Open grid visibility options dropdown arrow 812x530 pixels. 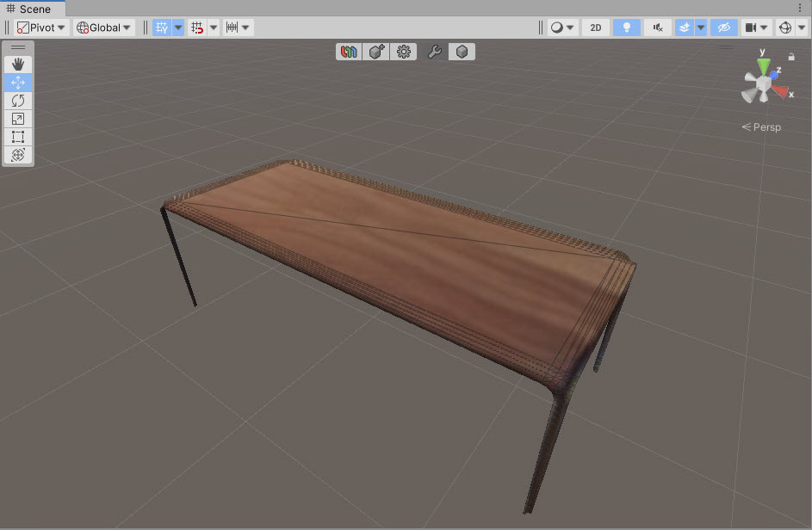pyautogui.click(x=178, y=28)
